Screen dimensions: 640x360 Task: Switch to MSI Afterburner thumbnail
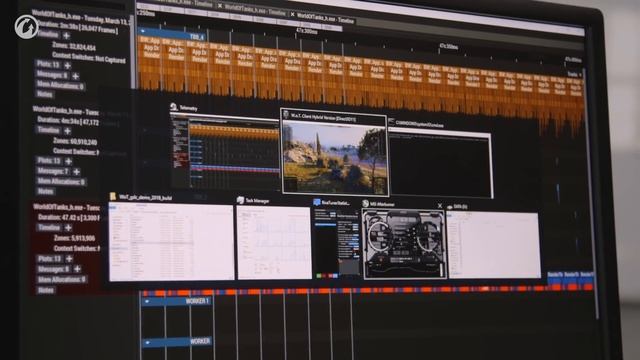pyautogui.click(x=404, y=244)
